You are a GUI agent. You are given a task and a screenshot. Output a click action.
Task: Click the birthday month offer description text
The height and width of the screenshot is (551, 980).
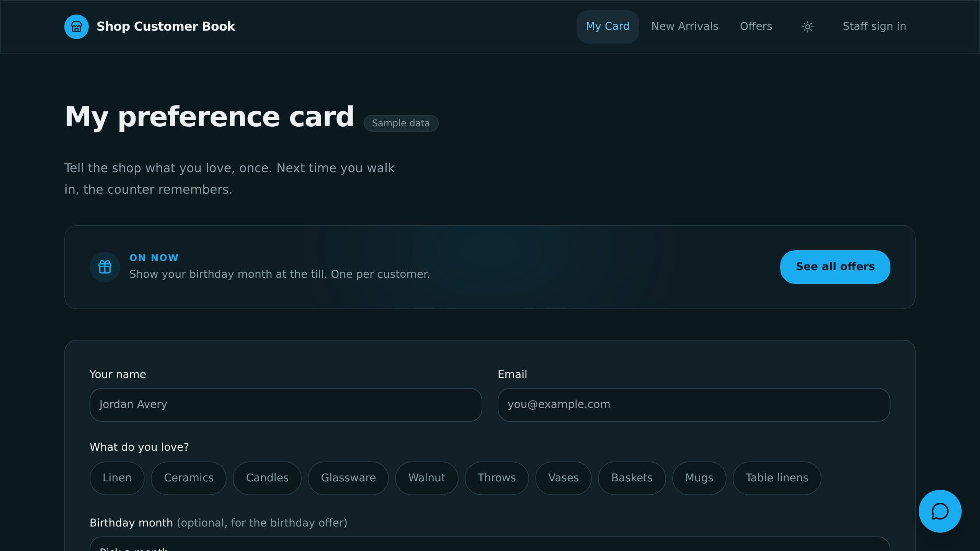tap(279, 274)
